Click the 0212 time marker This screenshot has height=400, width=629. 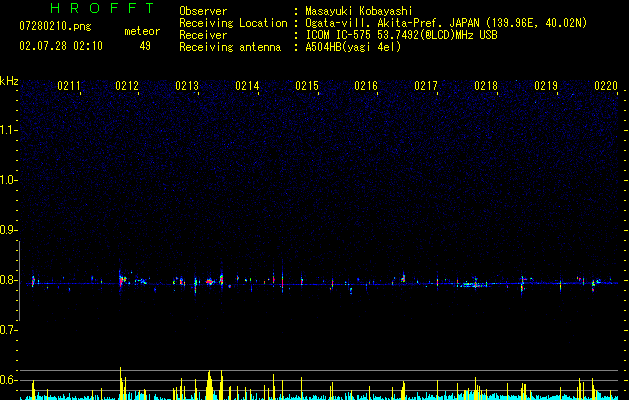pyautogui.click(x=127, y=86)
